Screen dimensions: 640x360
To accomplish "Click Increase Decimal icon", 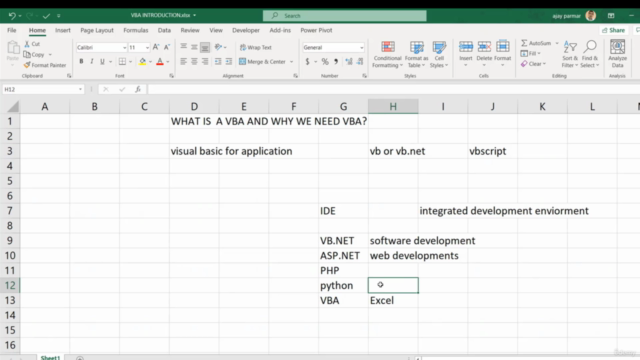I will click(349, 62).
